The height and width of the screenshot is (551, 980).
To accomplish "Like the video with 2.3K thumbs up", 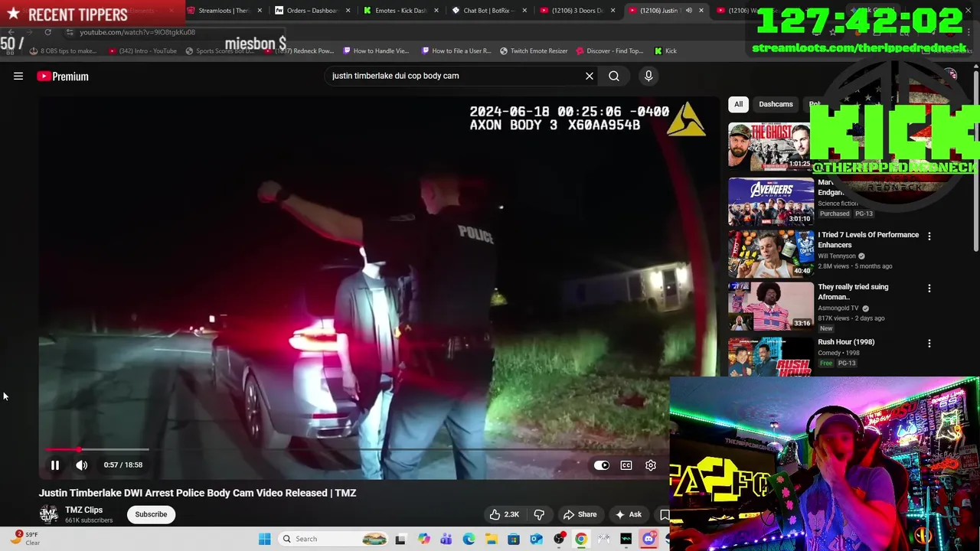I will click(x=504, y=514).
